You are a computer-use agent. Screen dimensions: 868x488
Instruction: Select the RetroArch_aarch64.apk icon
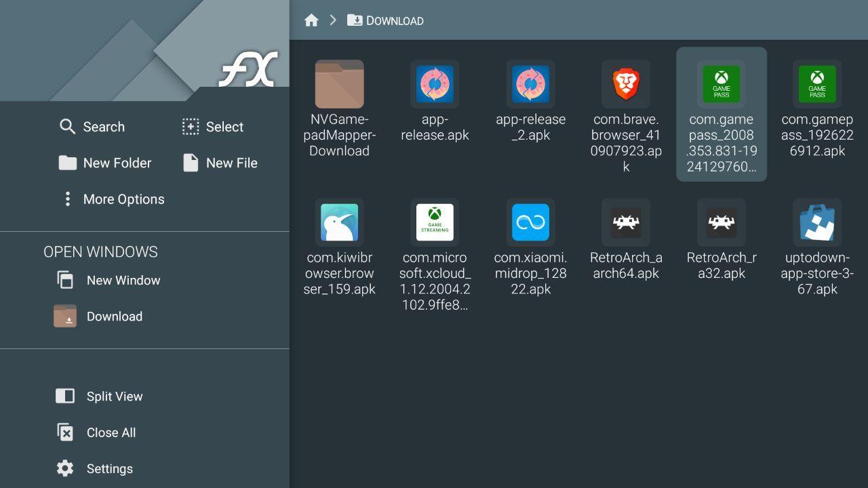pos(626,222)
